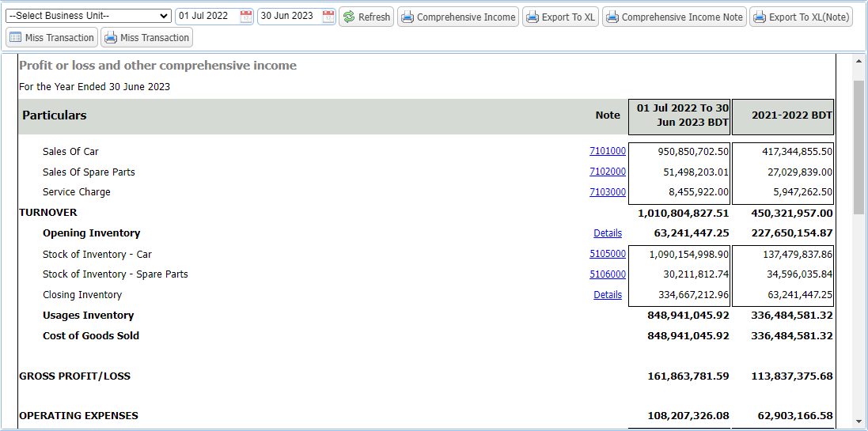The width and height of the screenshot is (868, 431).
Task: Open note link 5105000
Action: pos(607,254)
